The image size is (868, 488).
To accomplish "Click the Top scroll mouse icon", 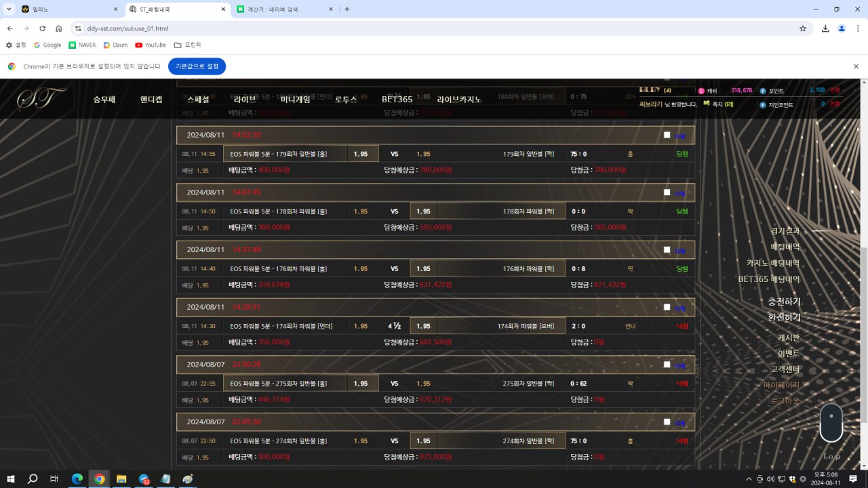I will [x=831, y=422].
